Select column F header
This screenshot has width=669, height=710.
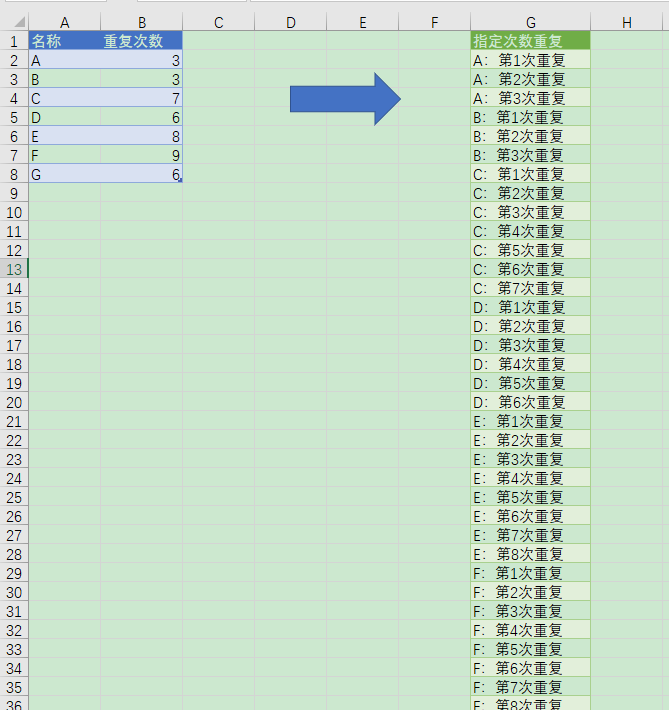pyautogui.click(x=435, y=22)
